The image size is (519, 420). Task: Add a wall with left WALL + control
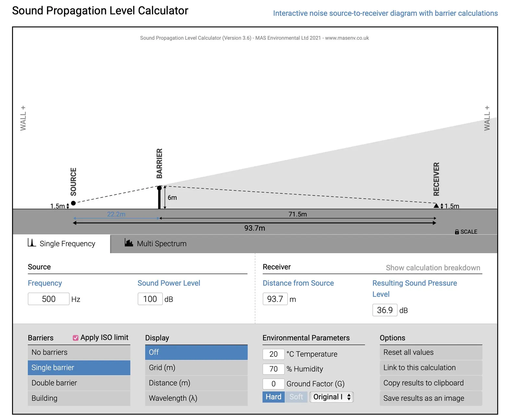click(23, 118)
